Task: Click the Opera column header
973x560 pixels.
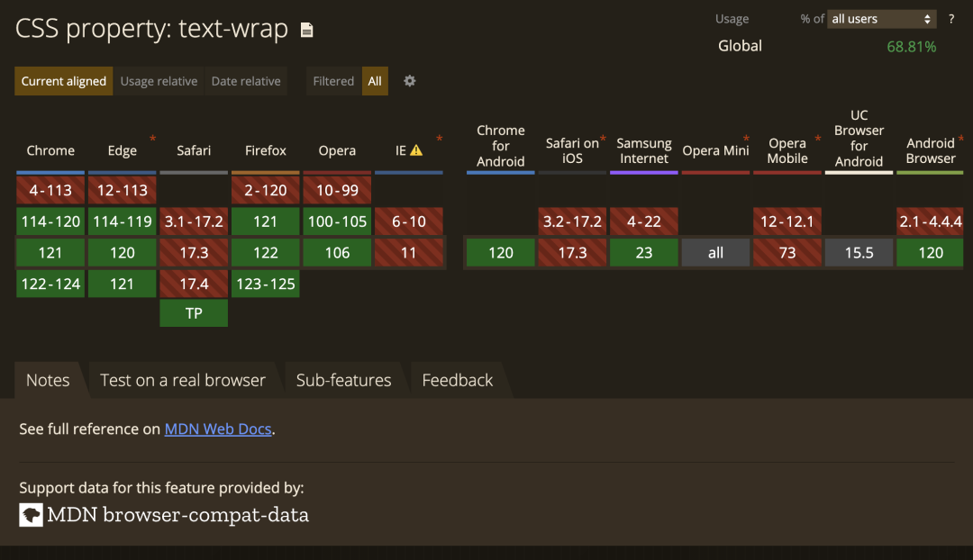Action: click(x=337, y=150)
